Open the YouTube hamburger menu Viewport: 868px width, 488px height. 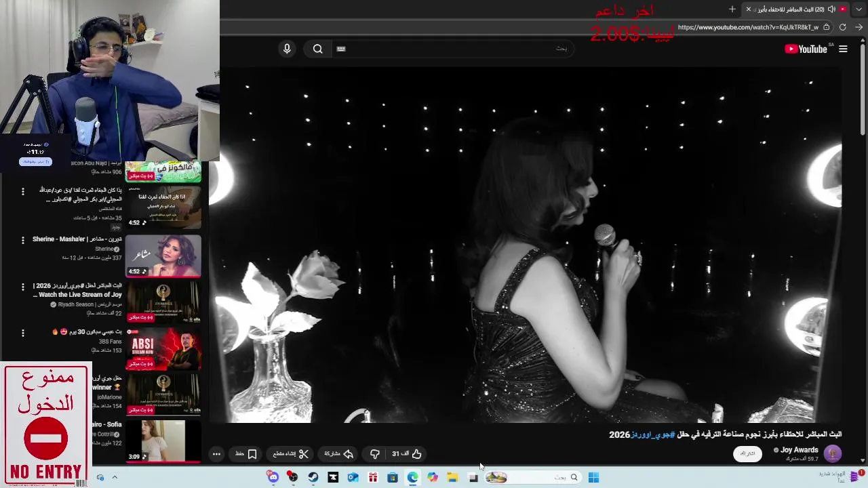click(843, 49)
